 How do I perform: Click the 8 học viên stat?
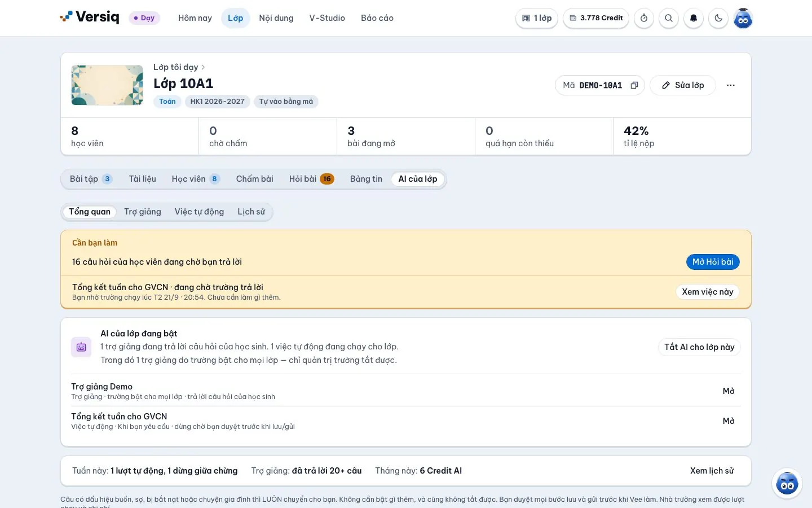pyautogui.click(x=130, y=136)
